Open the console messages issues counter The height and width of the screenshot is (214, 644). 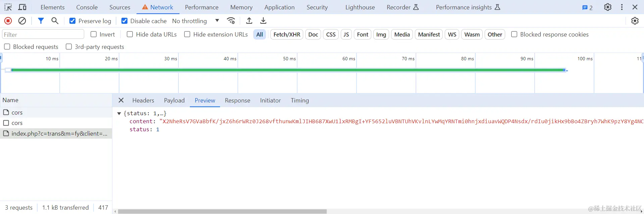click(x=587, y=7)
